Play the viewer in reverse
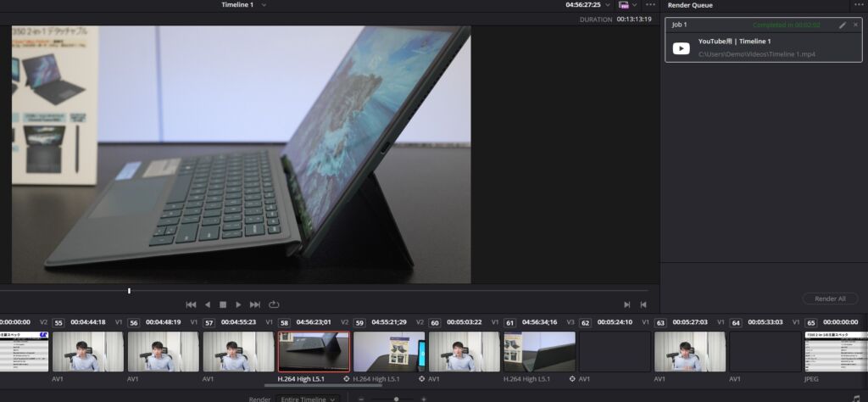Image resolution: width=868 pixels, height=402 pixels. 208,304
